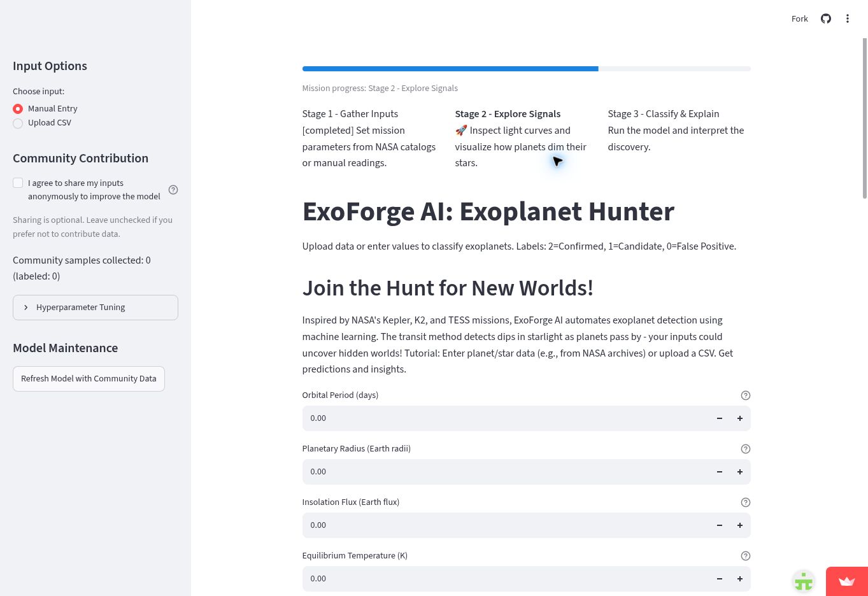868x596 pixels.
Task: Click the Input Options heading
Action: pyautogui.click(x=50, y=66)
